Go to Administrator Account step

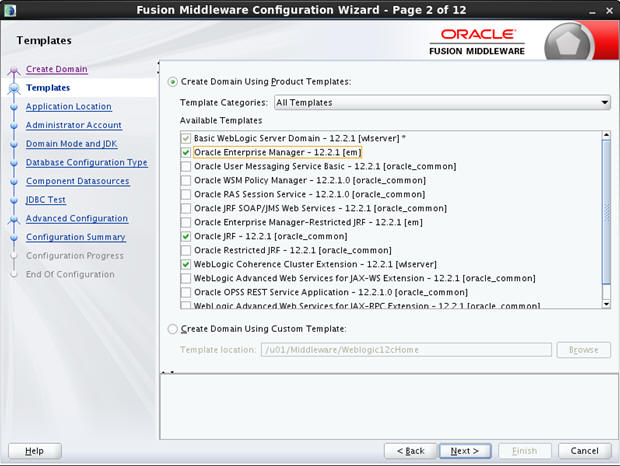pyautogui.click(x=74, y=125)
